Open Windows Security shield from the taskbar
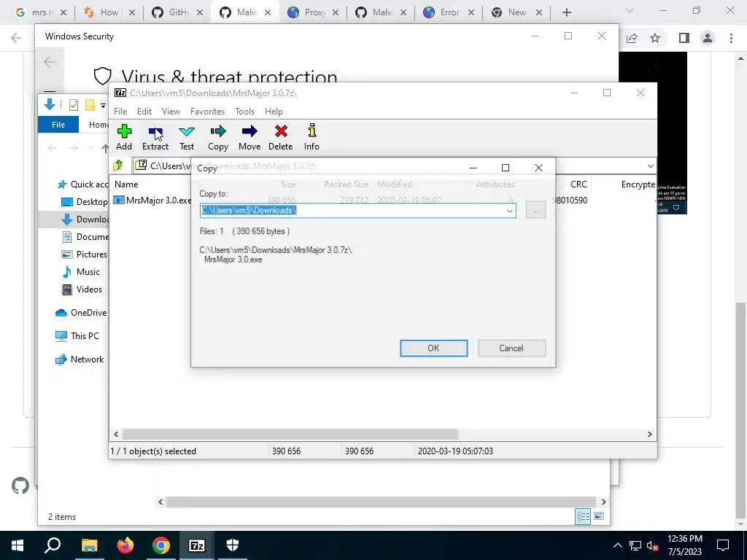 tap(233, 545)
